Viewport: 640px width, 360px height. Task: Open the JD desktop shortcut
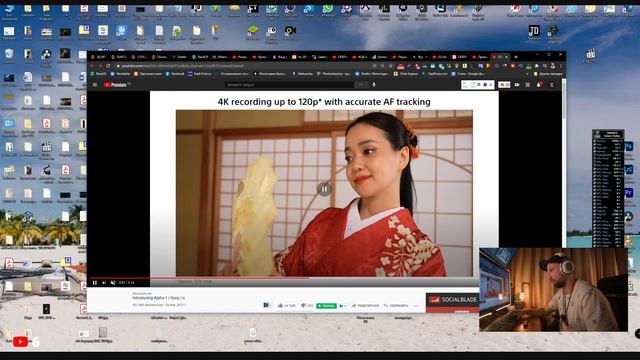(534, 32)
